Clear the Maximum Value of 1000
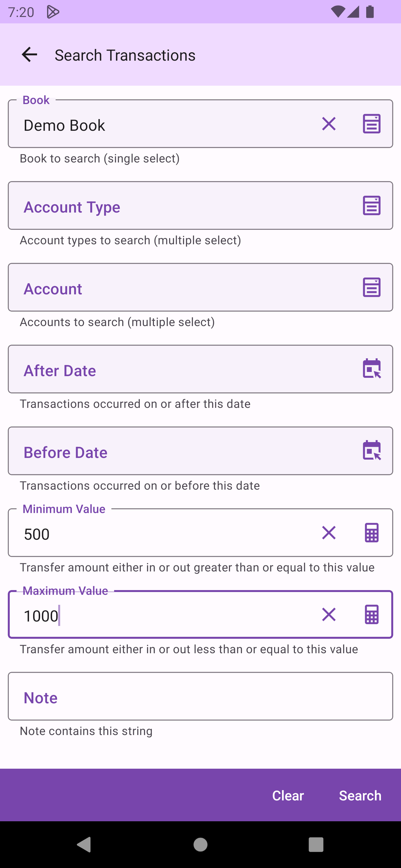This screenshot has height=868, width=401. click(x=329, y=615)
